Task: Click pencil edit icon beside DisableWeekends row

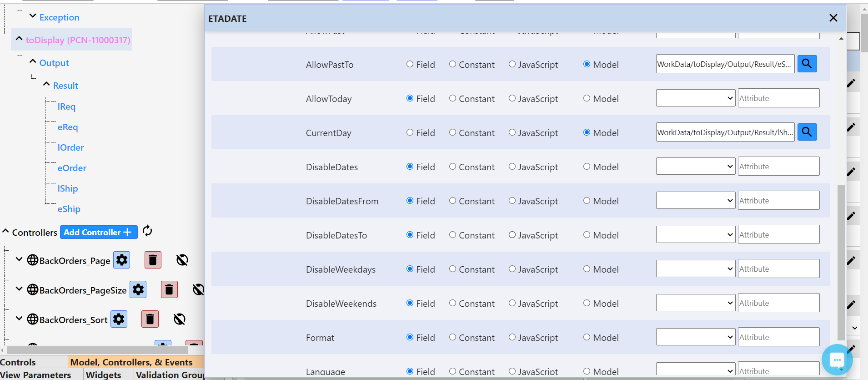Action: tap(851, 304)
